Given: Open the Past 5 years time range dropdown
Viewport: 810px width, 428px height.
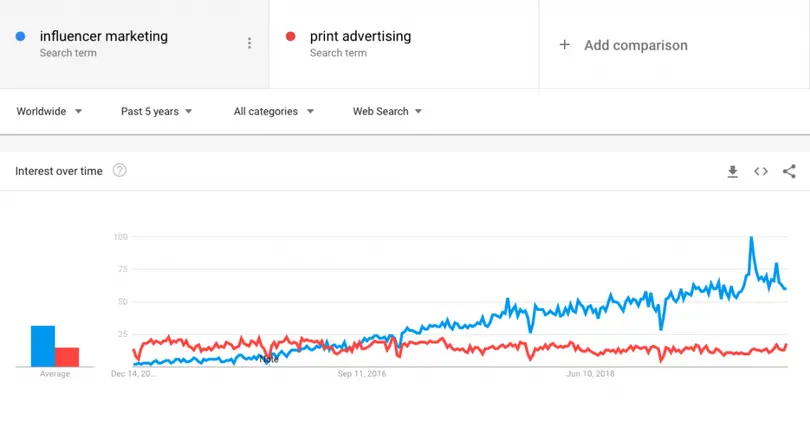Looking at the screenshot, I should [x=156, y=111].
